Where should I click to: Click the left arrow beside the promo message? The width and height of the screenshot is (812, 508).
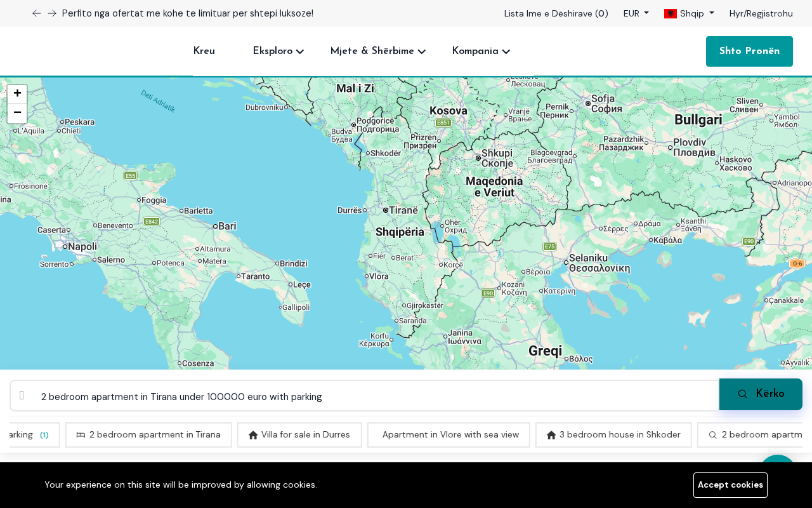point(36,13)
